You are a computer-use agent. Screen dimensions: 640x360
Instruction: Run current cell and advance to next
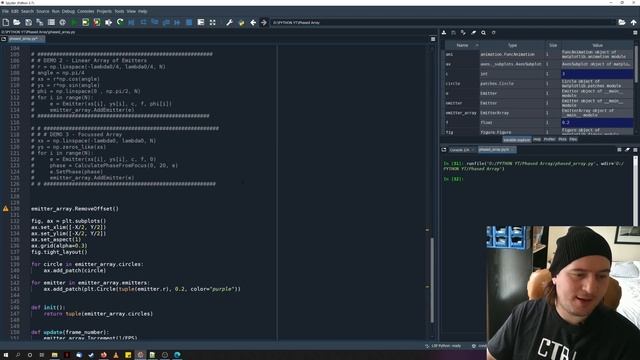click(x=97, y=22)
